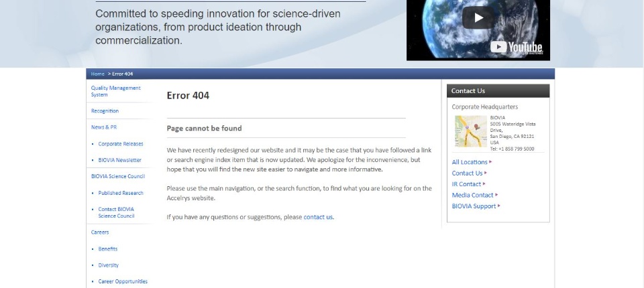This screenshot has width=644, height=288.
Task: Open the Diversity sub-item
Action: tap(109, 265)
